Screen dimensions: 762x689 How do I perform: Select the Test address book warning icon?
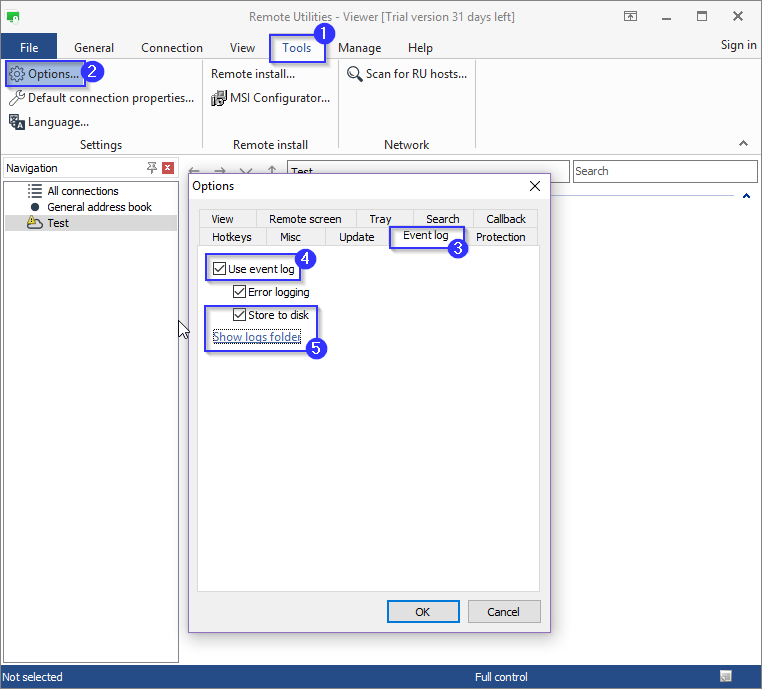click(35, 223)
